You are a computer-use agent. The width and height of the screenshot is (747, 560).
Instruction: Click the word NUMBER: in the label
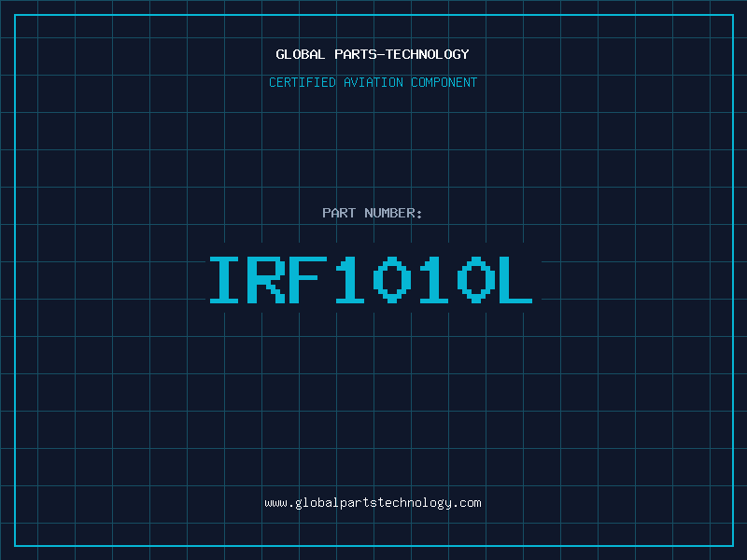coord(394,213)
